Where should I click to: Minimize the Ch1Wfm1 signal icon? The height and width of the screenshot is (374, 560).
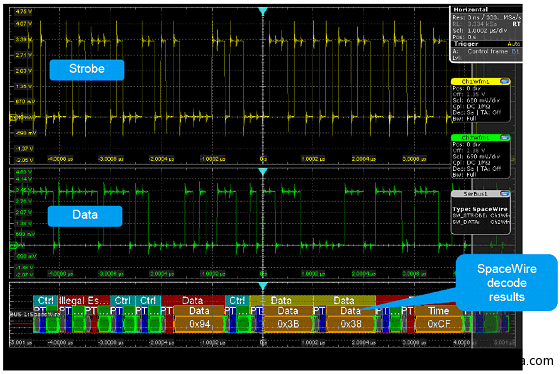click(x=504, y=81)
